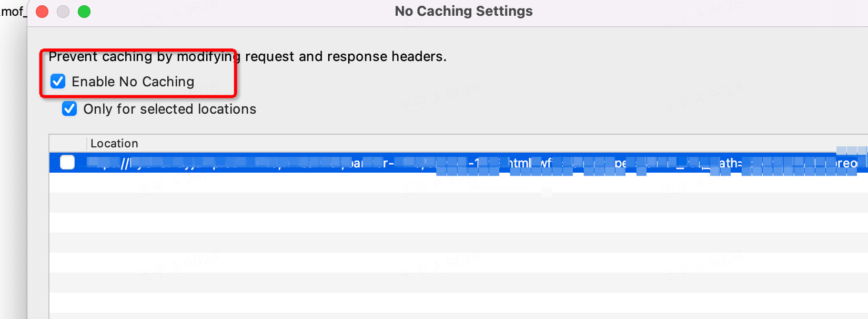Click the html portion of the location URL
This screenshot has height=319, width=868.
(x=520, y=163)
